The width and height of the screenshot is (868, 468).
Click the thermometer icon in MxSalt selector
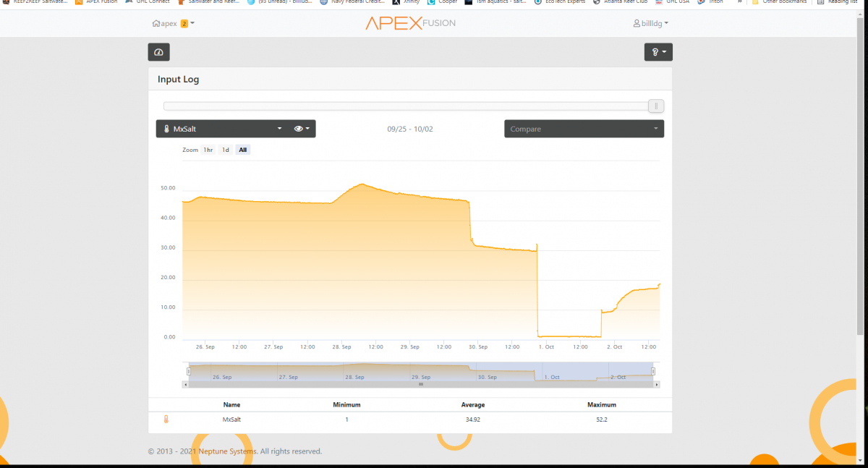tap(166, 129)
